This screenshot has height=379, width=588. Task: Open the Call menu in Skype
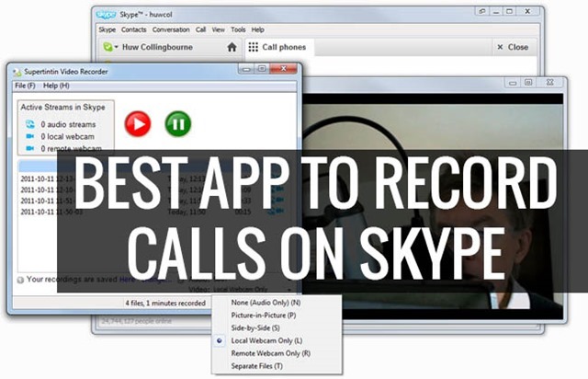[200, 29]
